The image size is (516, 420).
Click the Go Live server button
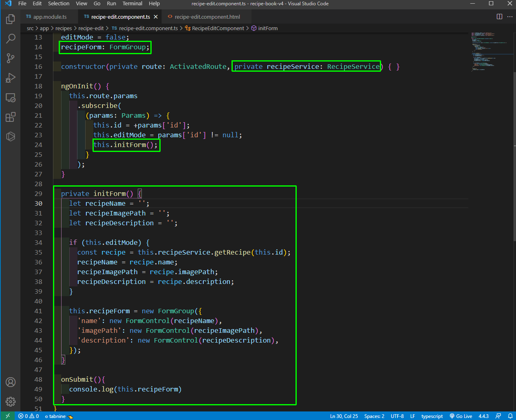pyautogui.click(x=461, y=416)
